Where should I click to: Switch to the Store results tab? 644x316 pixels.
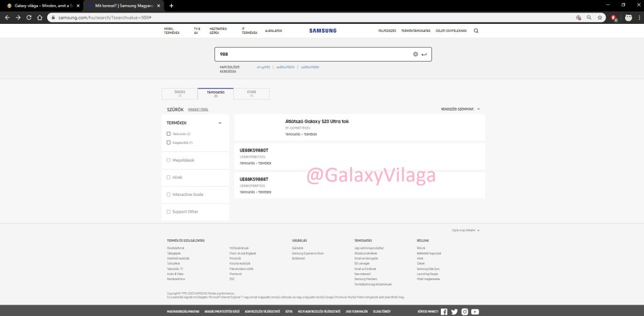point(251,94)
